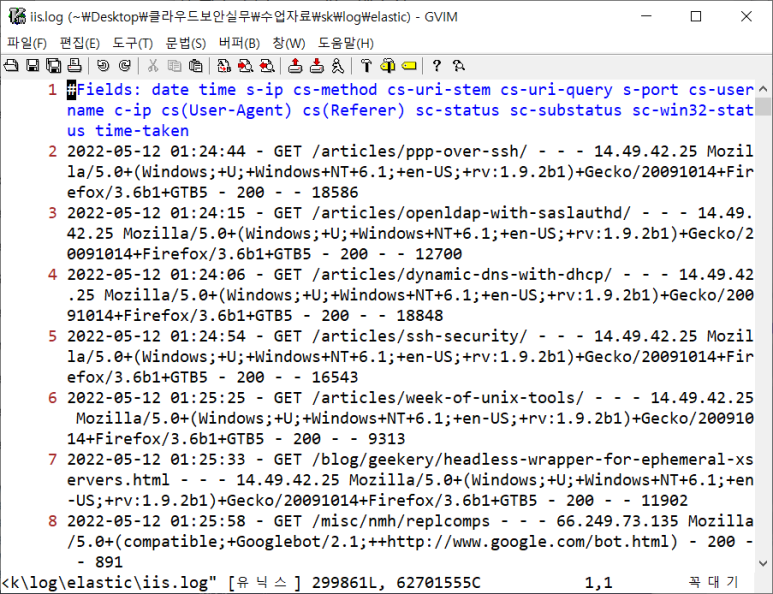The image size is (773, 594).
Task: Redo the change with the toolbar icon
Action: pos(125,66)
